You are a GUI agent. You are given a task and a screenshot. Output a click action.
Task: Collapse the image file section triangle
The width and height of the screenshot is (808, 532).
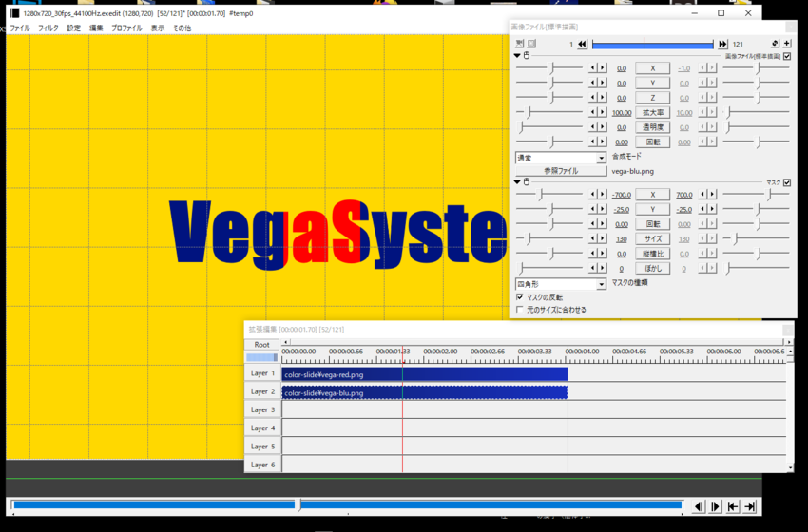tap(517, 56)
